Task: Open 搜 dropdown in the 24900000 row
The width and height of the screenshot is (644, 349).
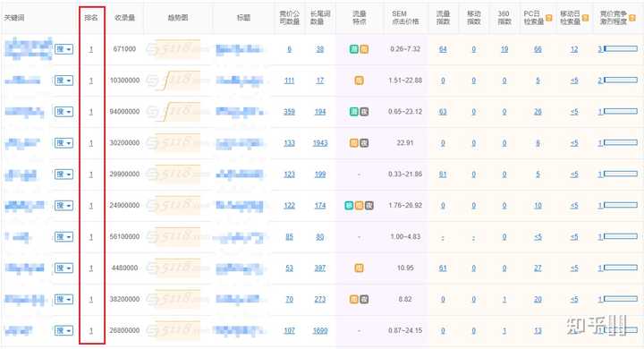Action: [x=64, y=206]
